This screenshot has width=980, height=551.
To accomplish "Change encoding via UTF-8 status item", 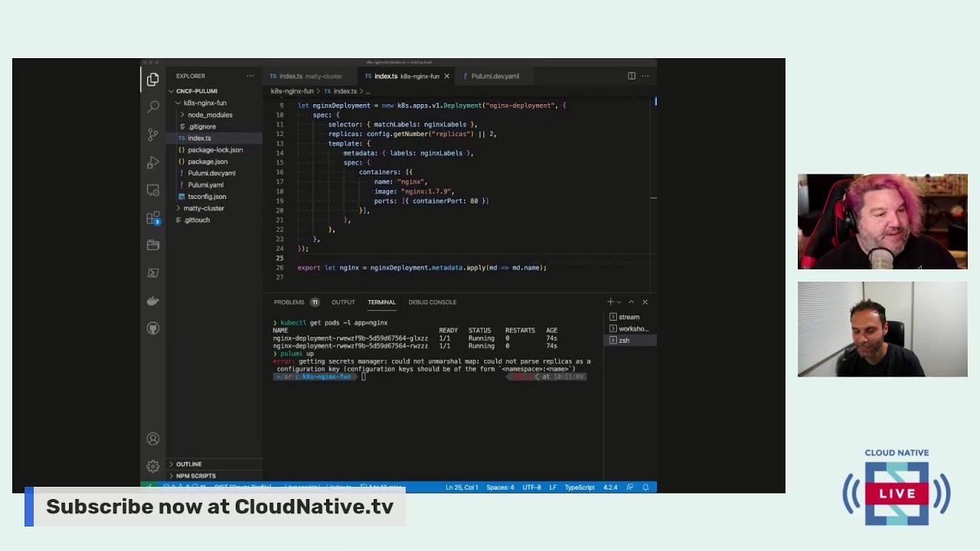I will coord(532,487).
